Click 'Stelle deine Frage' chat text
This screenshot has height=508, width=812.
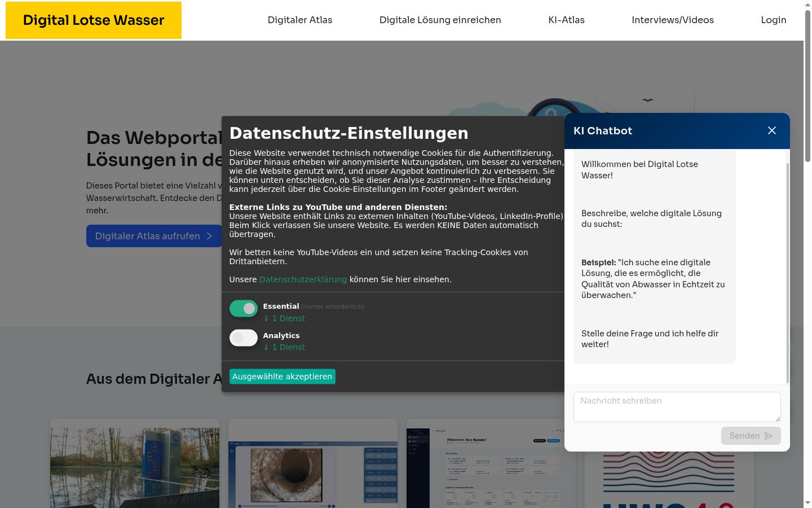pos(650,339)
